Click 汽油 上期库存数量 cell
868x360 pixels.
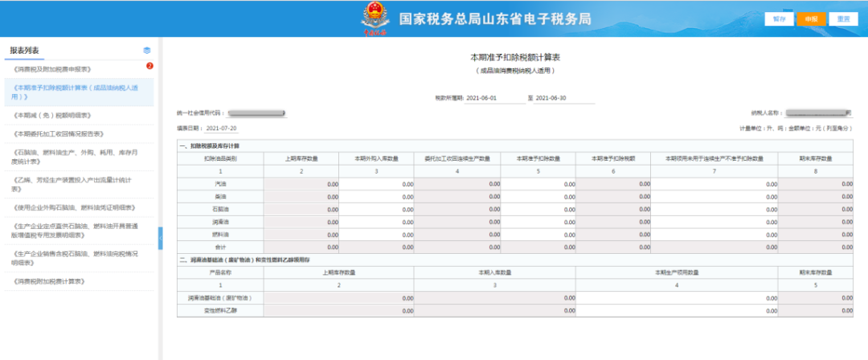(x=301, y=183)
